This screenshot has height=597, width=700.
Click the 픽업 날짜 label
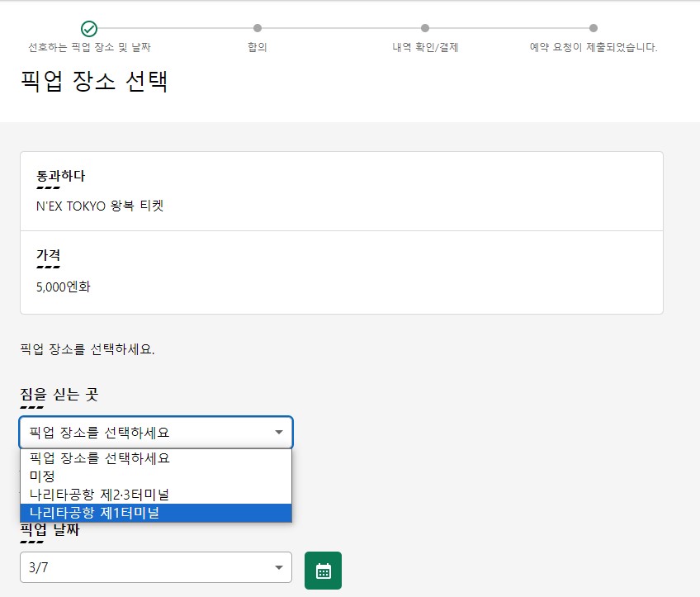click(50, 529)
